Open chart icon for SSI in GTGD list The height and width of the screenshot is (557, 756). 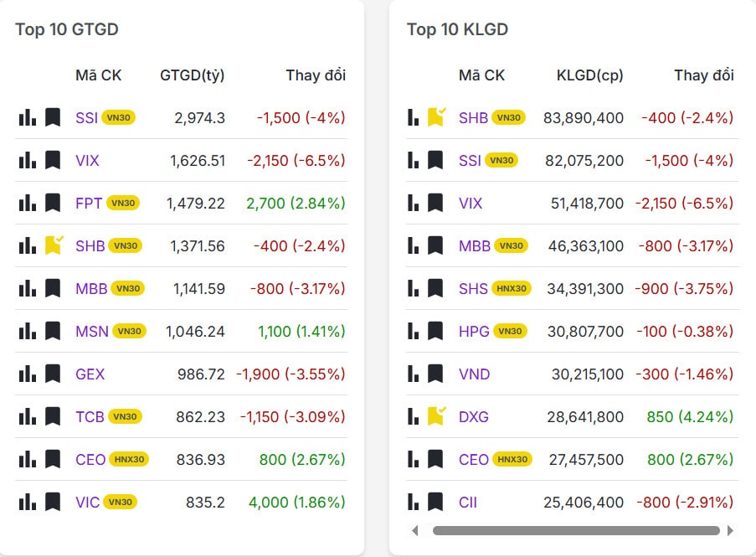27,117
